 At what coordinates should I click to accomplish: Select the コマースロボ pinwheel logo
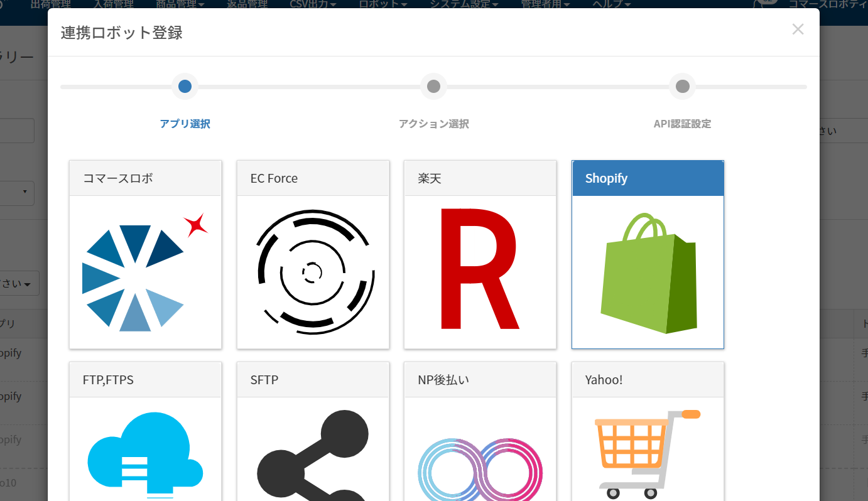(145, 272)
